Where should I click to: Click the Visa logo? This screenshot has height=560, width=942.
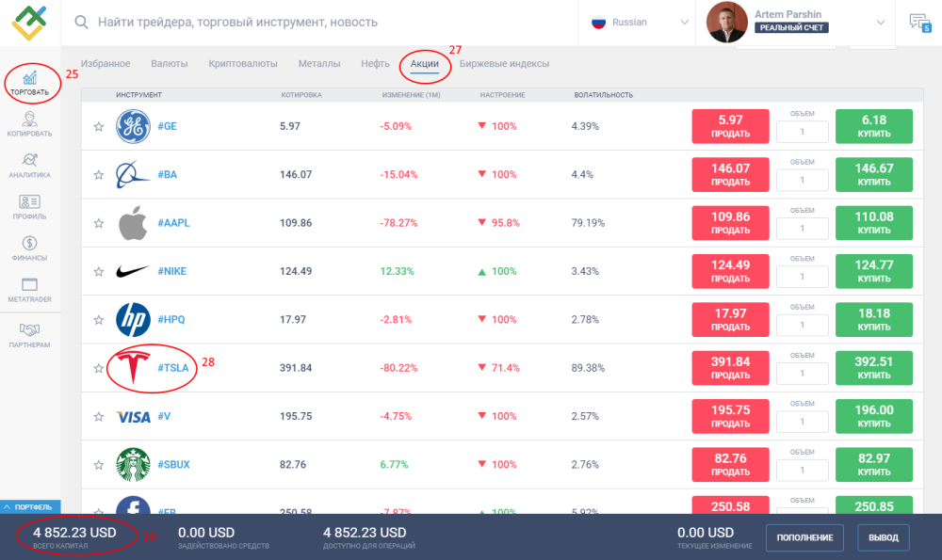click(x=134, y=417)
